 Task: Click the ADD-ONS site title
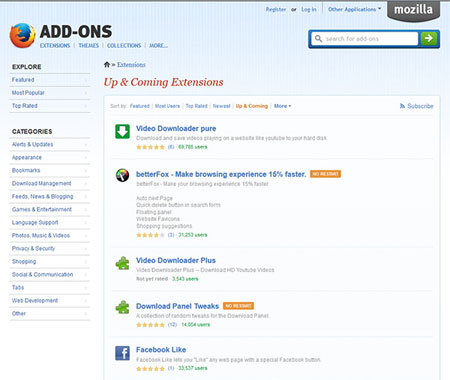pyautogui.click(x=76, y=32)
